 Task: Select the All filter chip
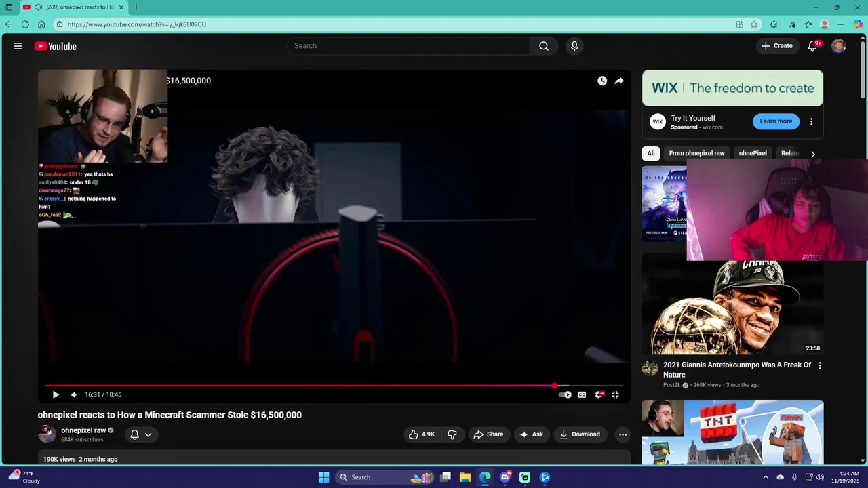pos(651,153)
